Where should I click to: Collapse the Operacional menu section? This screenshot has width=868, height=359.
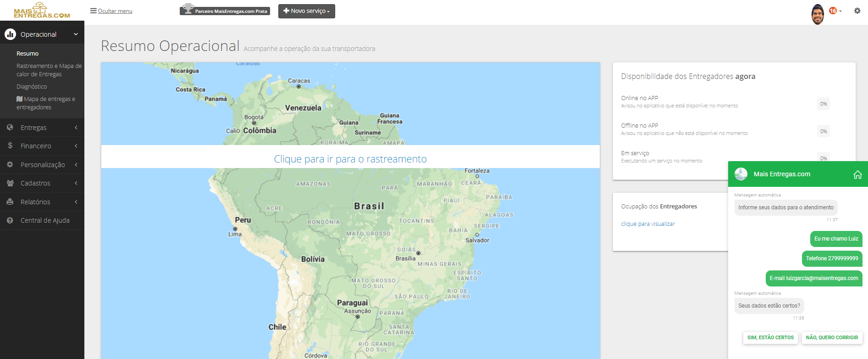point(76,34)
